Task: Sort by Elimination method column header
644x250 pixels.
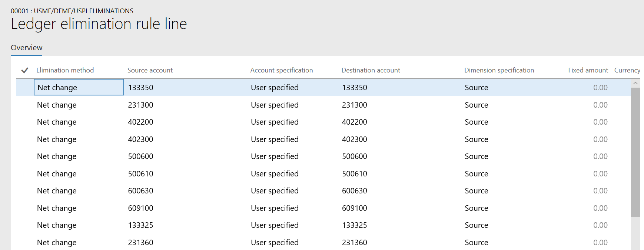Action: pyautogui.click(x=65, y=70)
